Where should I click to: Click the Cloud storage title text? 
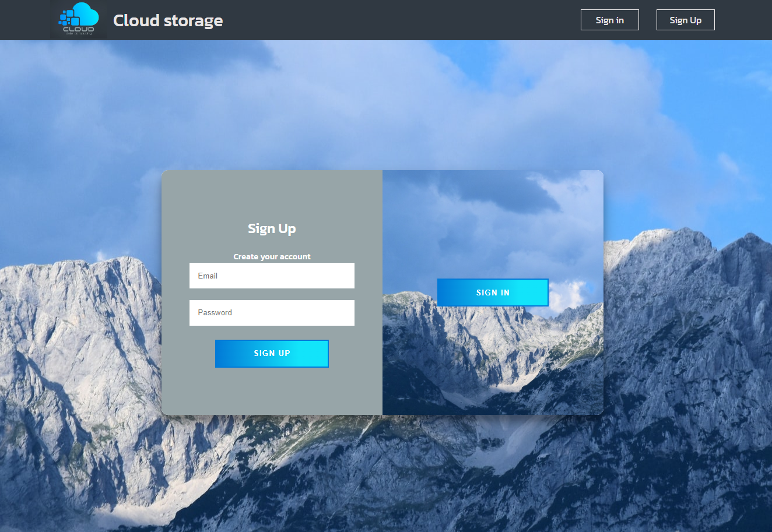coord(168,20)
